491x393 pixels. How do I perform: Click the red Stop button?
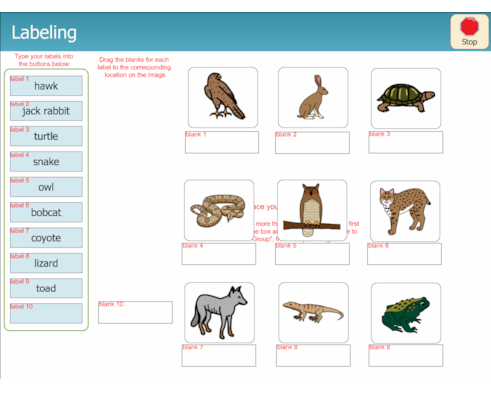point(469,32)
